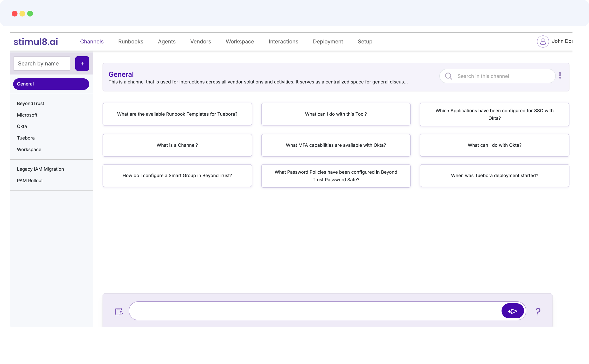
Task: Open the Legacy IAM Migration channel
Action: (x=40, y=169)
